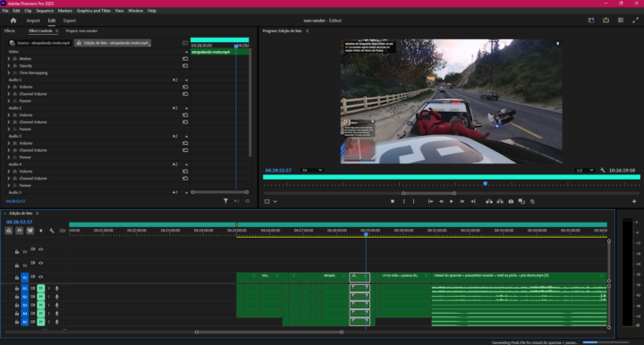Viewport: 644px width, 345px height.
Task: Click the Program monitor zoom scroll bar
Action: click(428, 193)
